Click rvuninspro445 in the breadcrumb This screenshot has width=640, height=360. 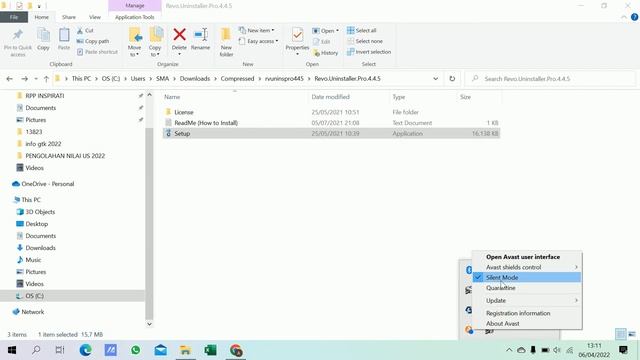[x=284, y=79]
